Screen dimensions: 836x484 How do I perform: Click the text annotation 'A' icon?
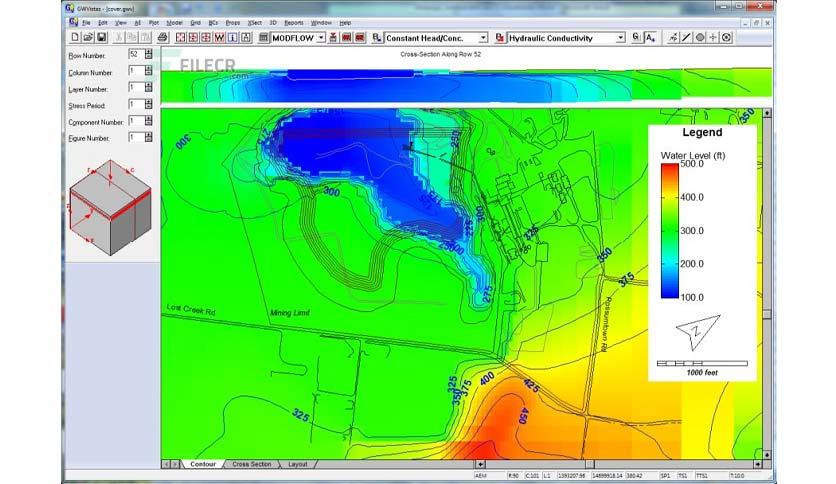pos(649,38)
